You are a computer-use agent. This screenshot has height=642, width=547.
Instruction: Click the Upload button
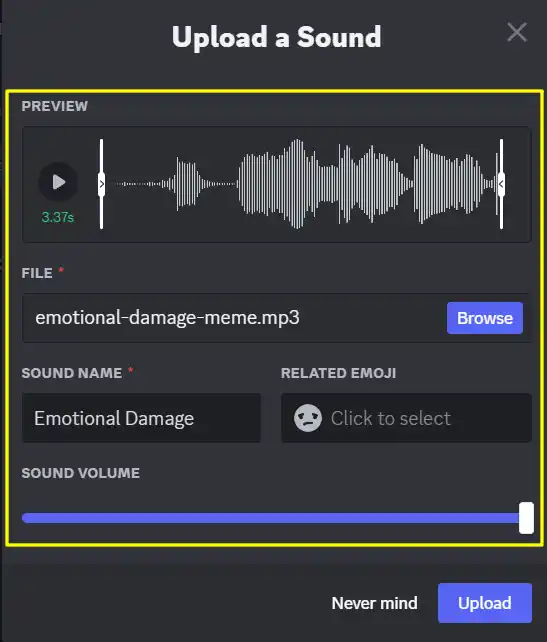tap(485, 603)
